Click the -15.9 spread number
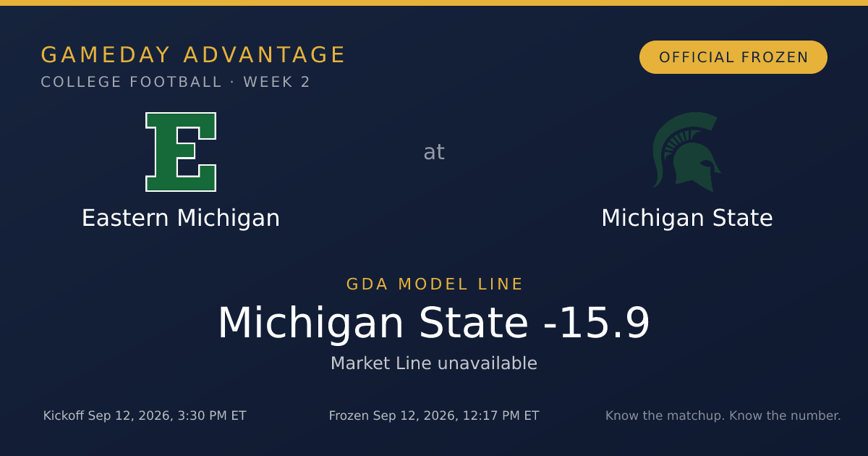 point(597,323)
